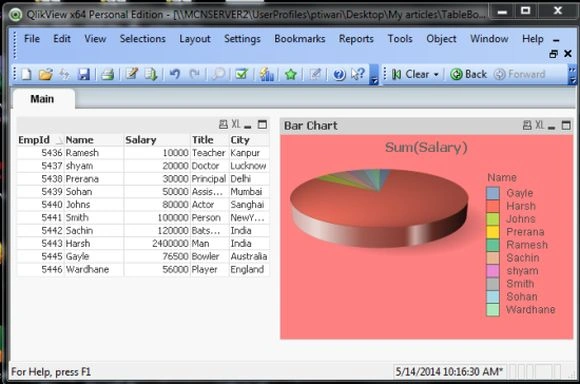580x384 pixels.
Task: Click the Print icon
Action: pyautogui.click(x=107, y=74)
